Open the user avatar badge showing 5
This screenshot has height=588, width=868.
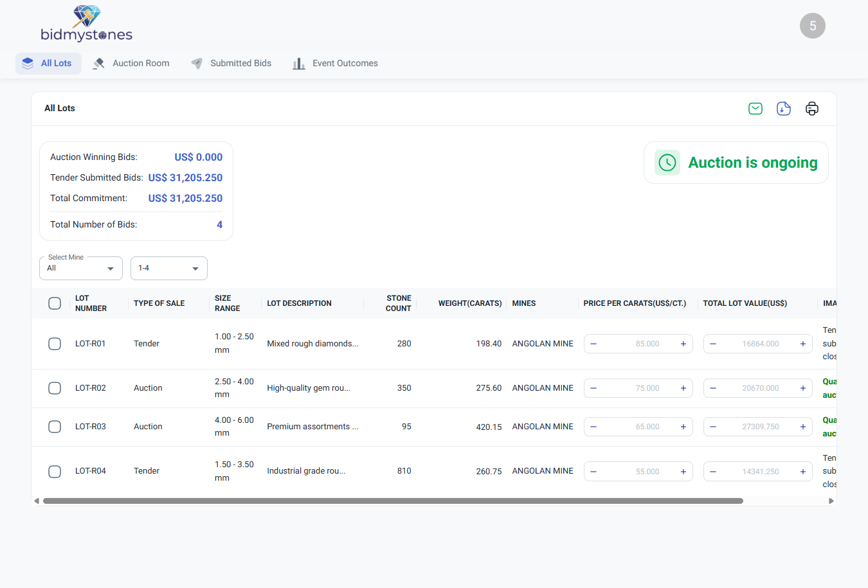813,26
